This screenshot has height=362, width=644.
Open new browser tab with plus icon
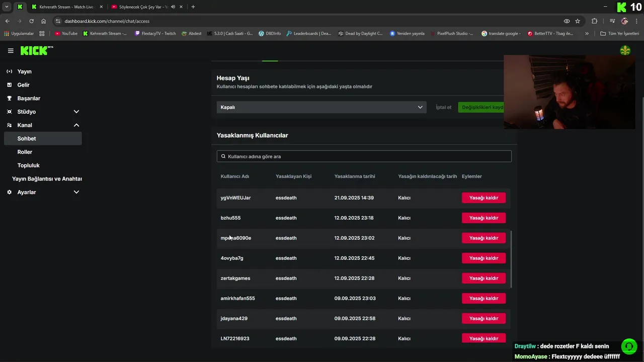coord(193,7)
